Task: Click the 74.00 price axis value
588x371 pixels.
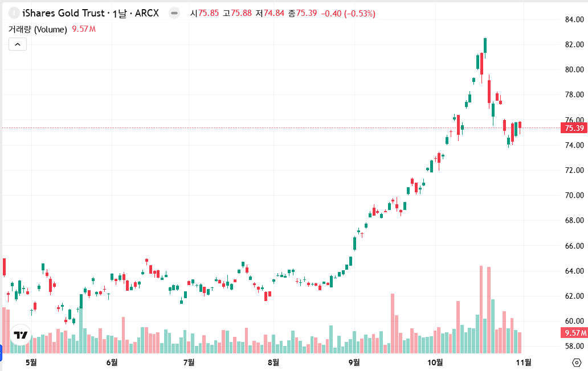Action: coord(574,145)
